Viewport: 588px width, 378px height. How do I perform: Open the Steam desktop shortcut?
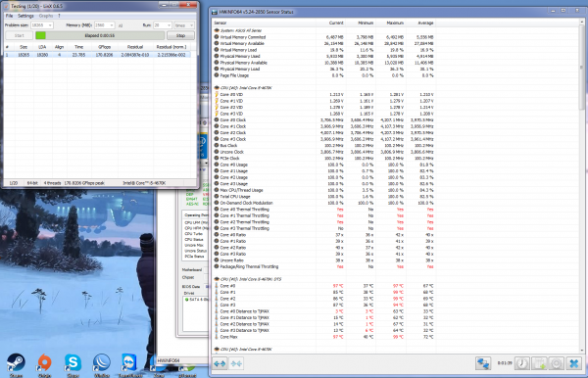(x=16, y=362)
